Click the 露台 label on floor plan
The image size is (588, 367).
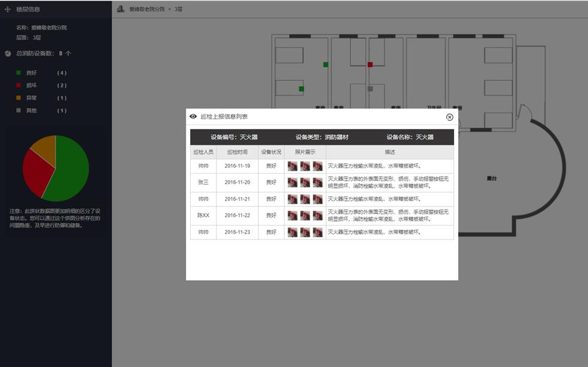tap(492, 178)
